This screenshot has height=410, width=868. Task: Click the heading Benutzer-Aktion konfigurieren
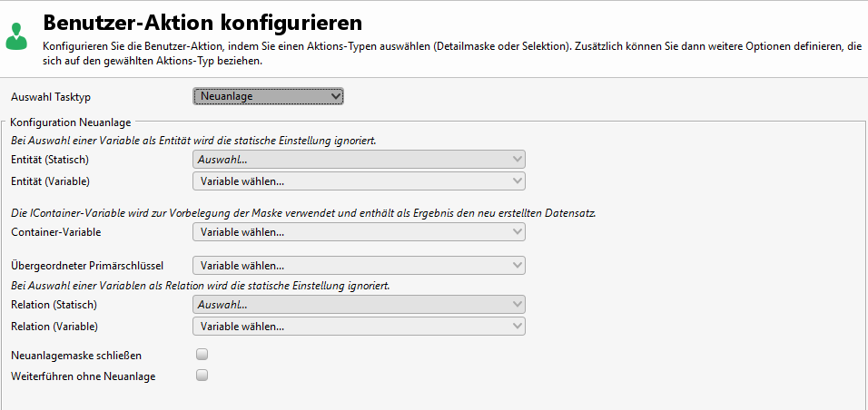point(202,22)
